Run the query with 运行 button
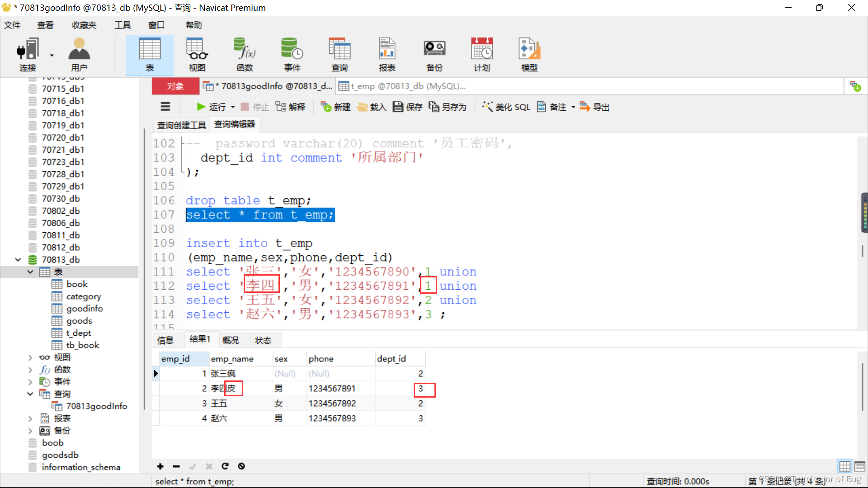 coord(211,107)
